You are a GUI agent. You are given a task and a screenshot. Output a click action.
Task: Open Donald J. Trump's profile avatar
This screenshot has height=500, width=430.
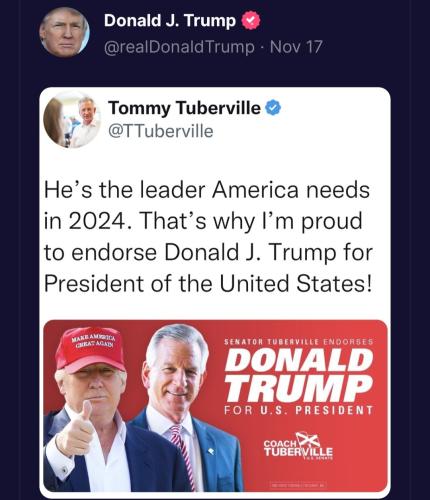(x=65, y=32)
